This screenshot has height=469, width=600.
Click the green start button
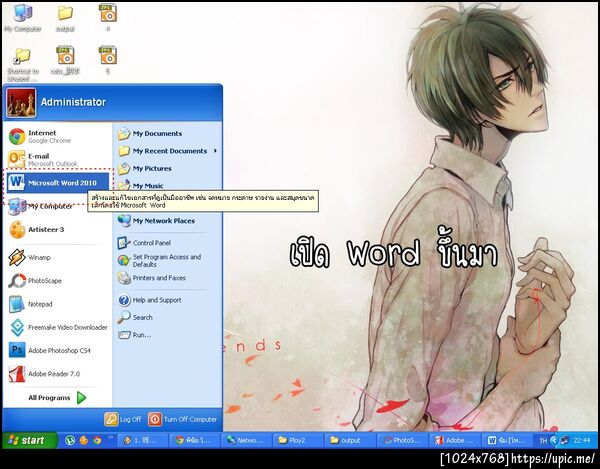pyautogui.click(x=29, y=440)
